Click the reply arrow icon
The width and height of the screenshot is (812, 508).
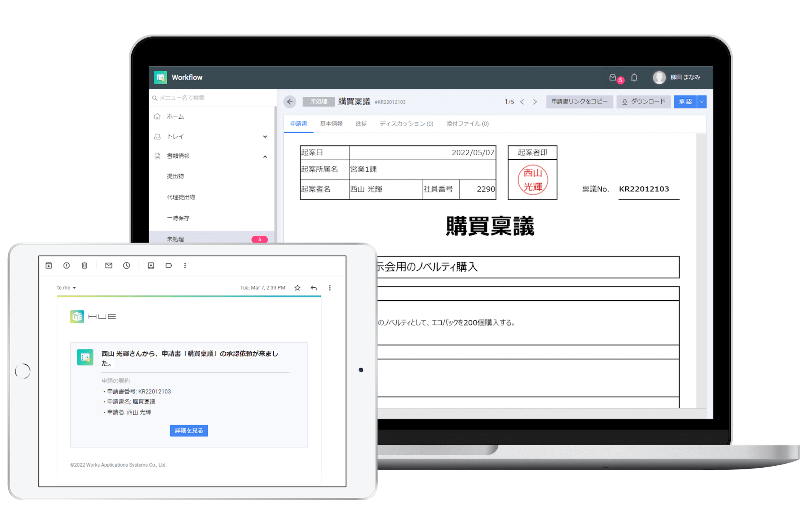click(x=314, y=288)
